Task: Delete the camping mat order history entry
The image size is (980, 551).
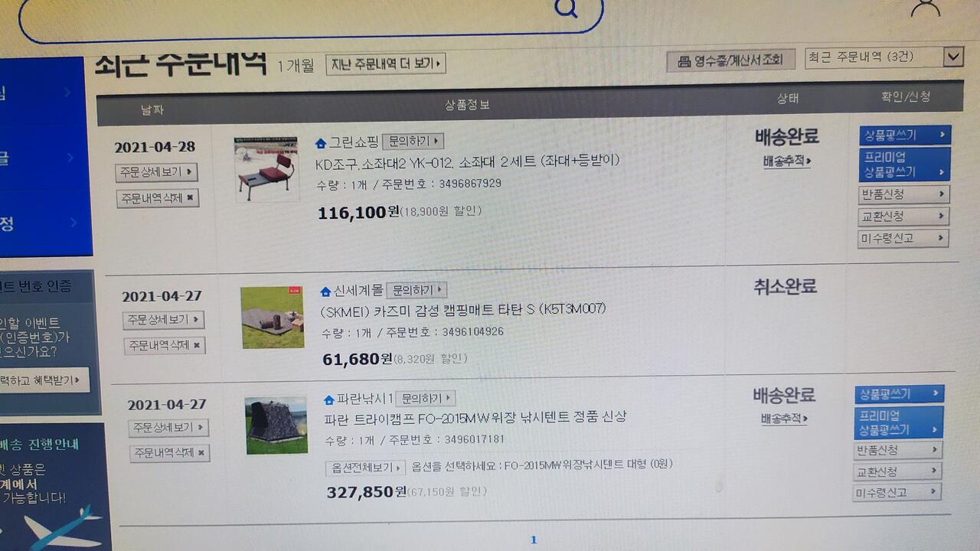Action: click(x=164, y=345)
